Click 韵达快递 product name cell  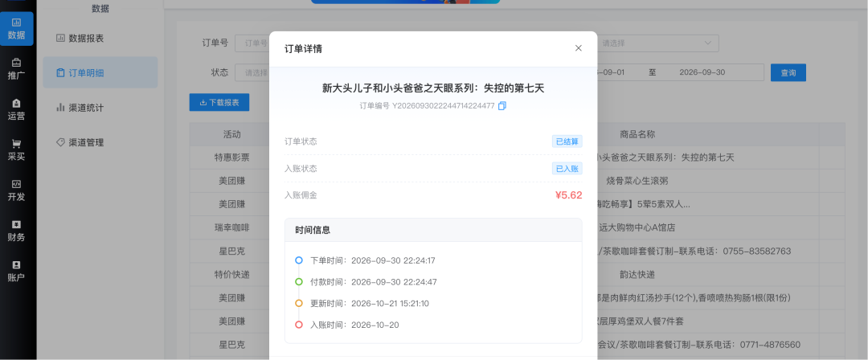click(x=637, y=274)
